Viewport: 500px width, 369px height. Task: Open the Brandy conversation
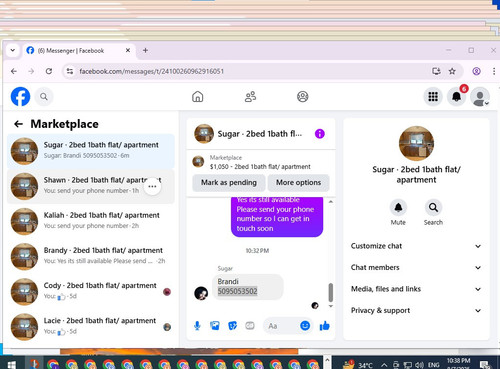click(91, 257)
